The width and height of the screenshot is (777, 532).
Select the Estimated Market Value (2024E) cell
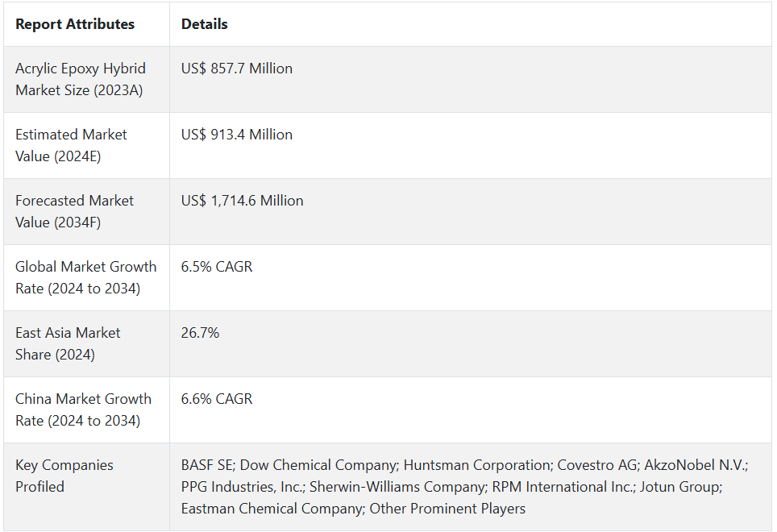pyautogui.click(x=71, y=145)
